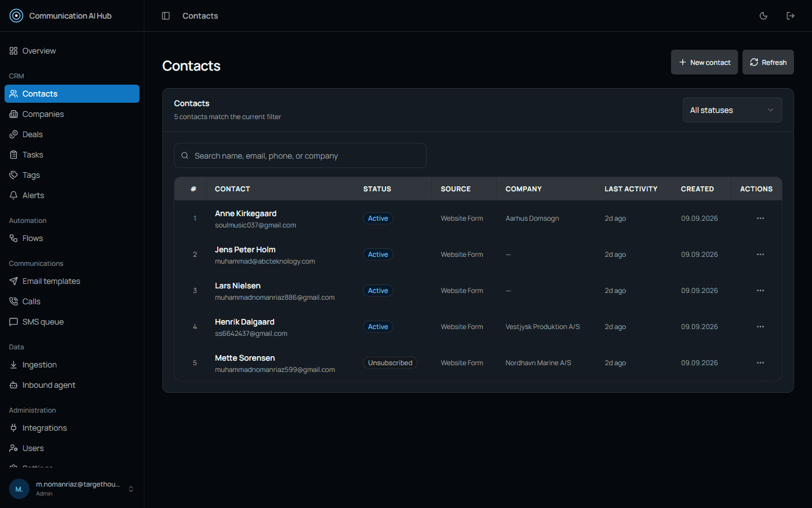
Task: Click the Nordhavn Marine A/S company cell
Action: click(x=538, y=363)
